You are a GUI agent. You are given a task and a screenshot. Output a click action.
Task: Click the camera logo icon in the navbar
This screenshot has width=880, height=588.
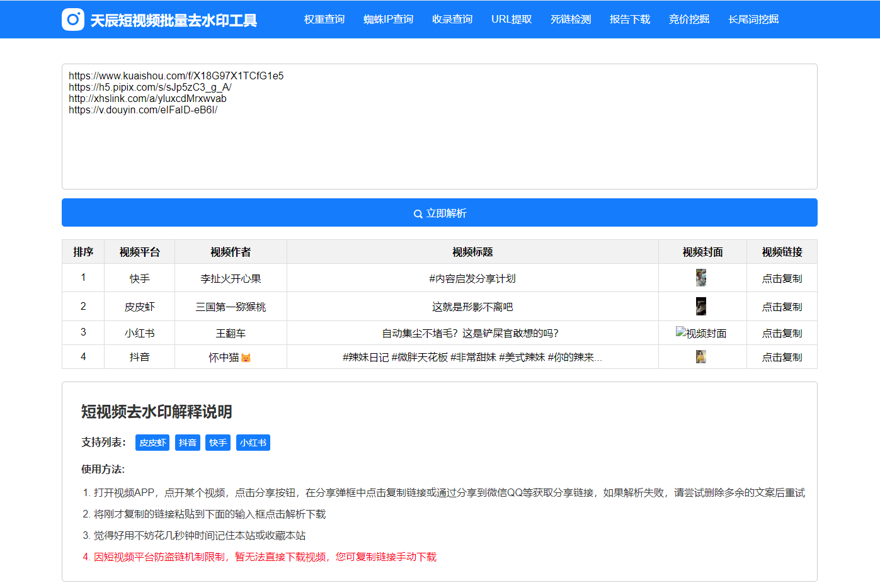72,19
